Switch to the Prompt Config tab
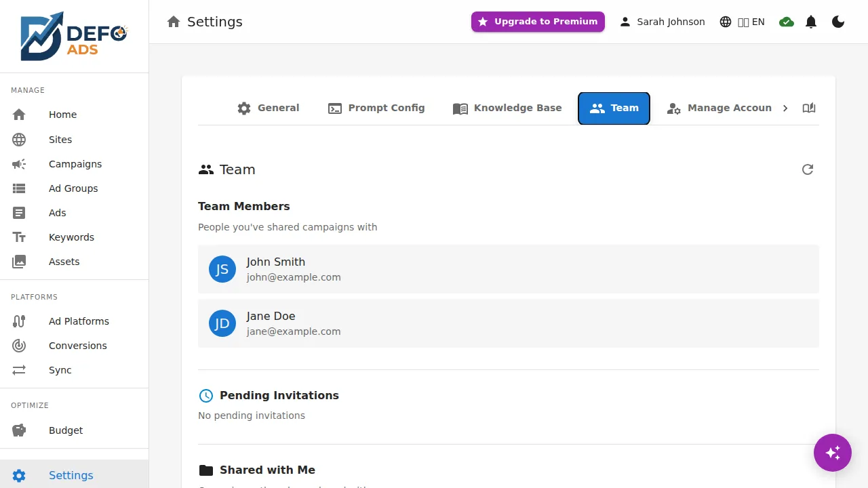The image size is (868, 488). coord(376,108)
